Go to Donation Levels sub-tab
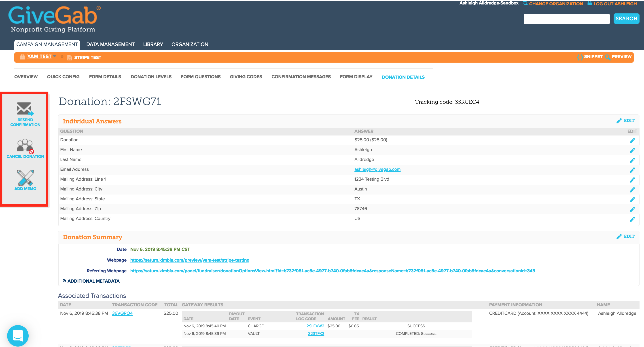 (151, 77)
